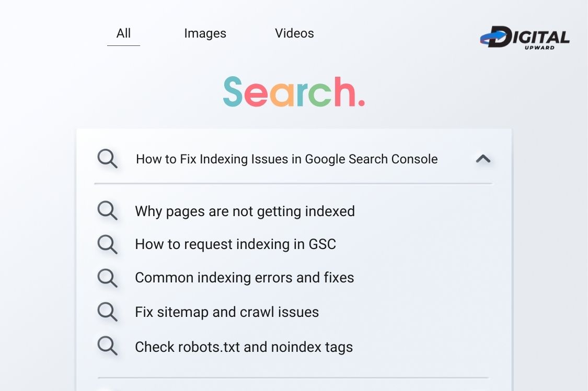Click the upward arrow beside the search query
The height and width of the screenshot is (391, 588).
click(482, 159)
